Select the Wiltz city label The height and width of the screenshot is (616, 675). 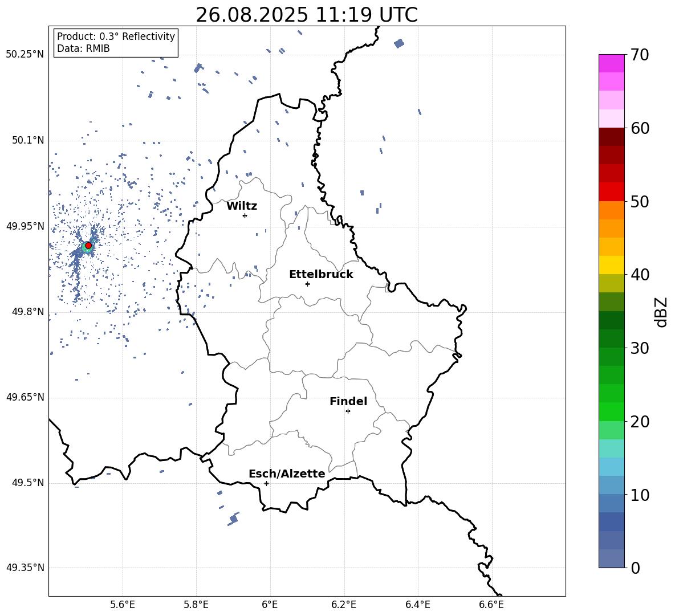tap(242, 206)
